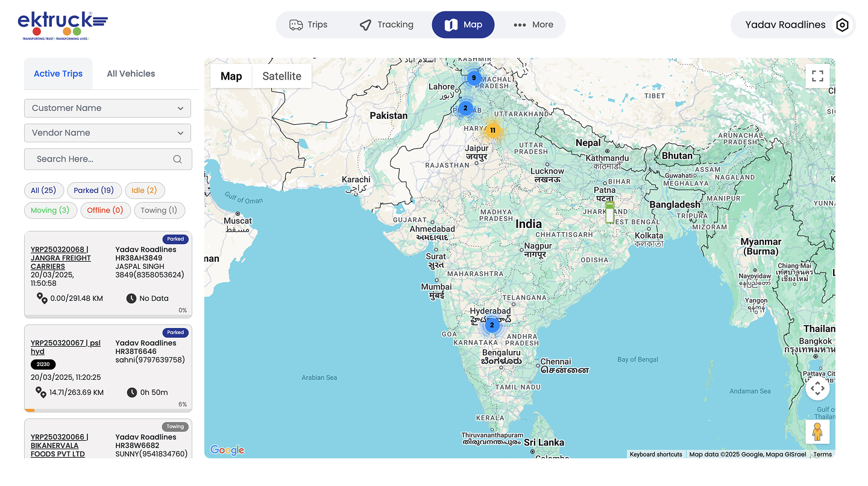The width and height of the screenshot is (868, 486).
Task: Click the Search Here input field
Action: point(99,159)
